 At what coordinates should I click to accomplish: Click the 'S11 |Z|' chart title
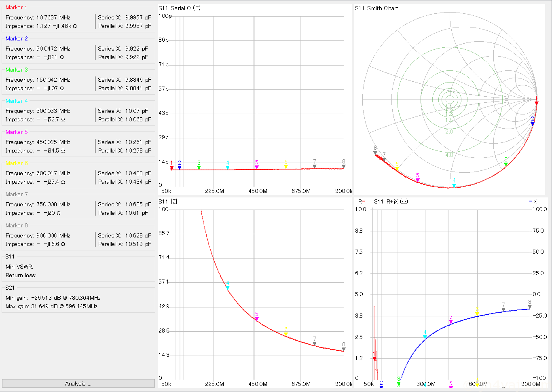(x=168, y=201)
